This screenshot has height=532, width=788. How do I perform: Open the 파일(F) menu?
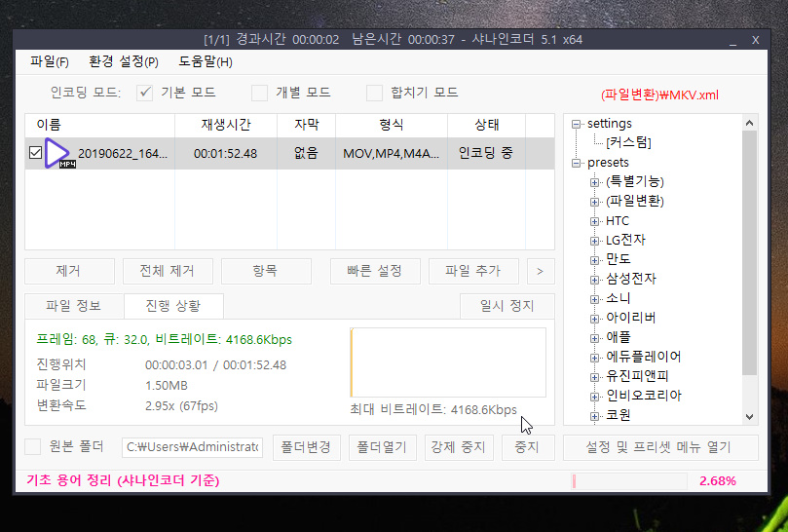click(x=50, y=61)
